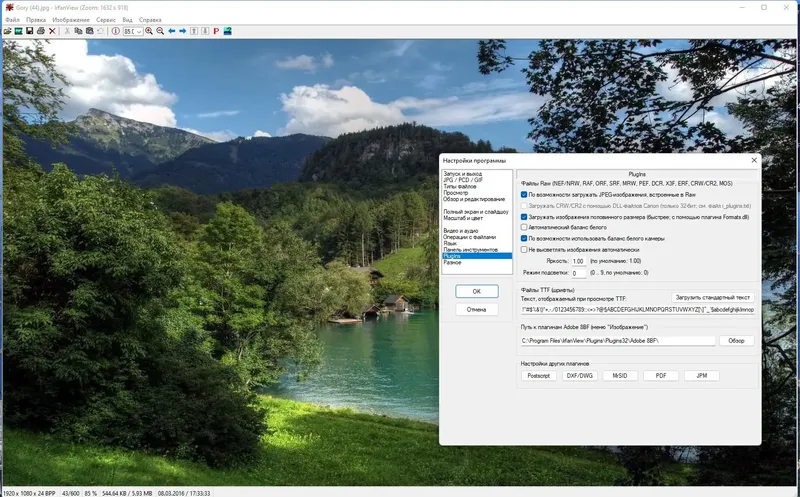Open MrSID plugin settings
Image resolution: width=800 pixels, height=497 pixels.
point(620,376)
